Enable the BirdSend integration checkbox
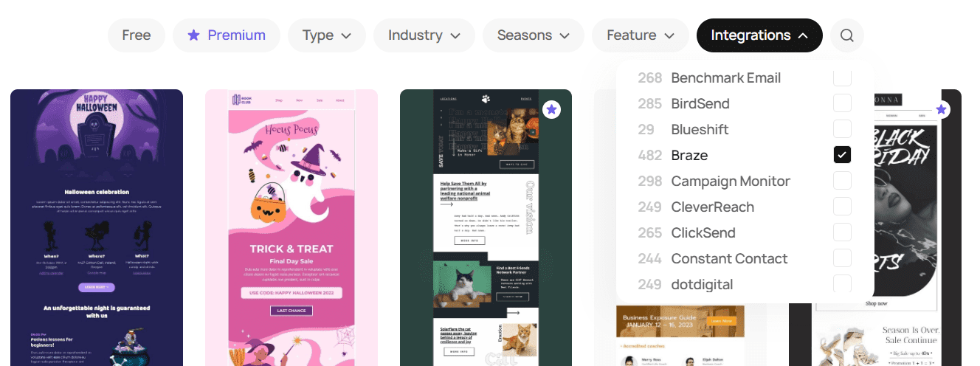 [842, 103]
